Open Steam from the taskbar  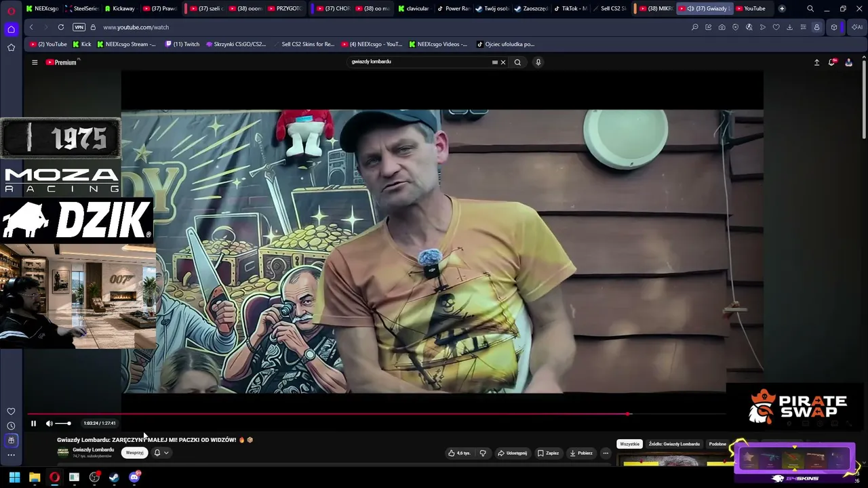114,477
